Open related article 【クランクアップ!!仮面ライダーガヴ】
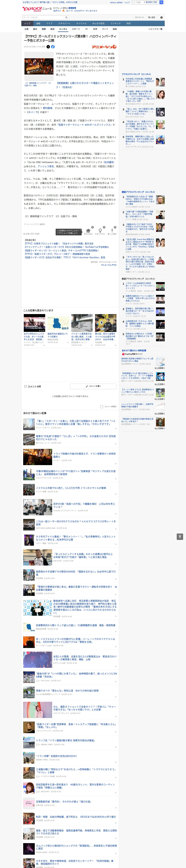186x868 pixels. click(66, 247)
